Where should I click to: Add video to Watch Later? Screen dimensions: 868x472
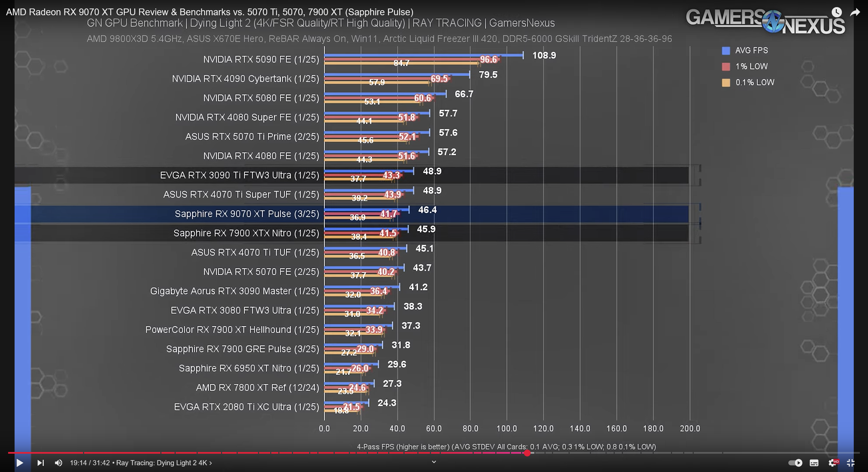[x=836, y=13]
